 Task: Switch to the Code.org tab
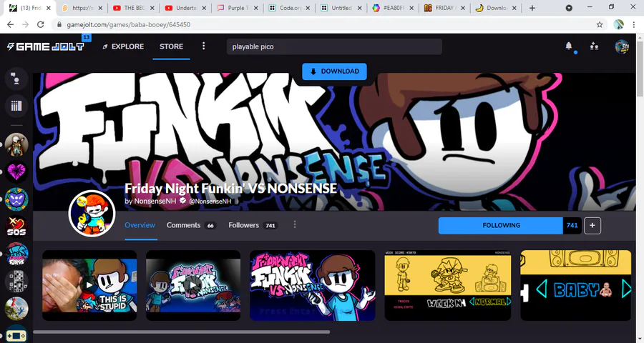tap(289, 8)
